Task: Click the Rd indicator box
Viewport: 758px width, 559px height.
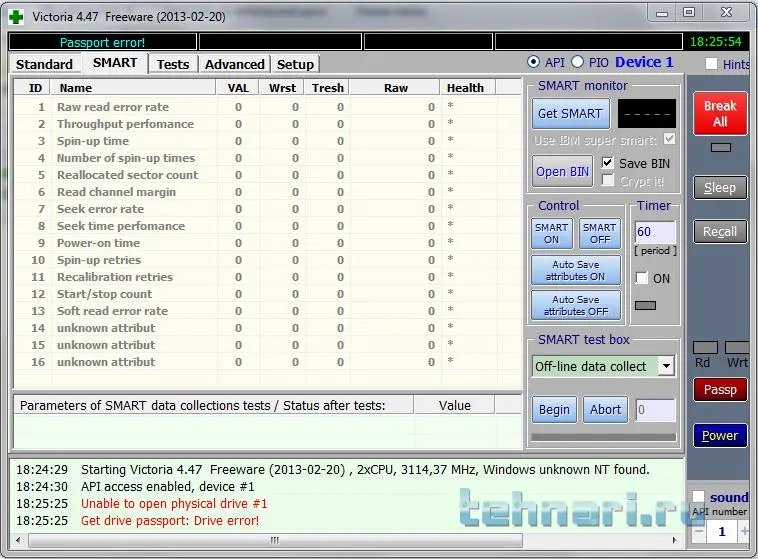Action: (705, 347)
